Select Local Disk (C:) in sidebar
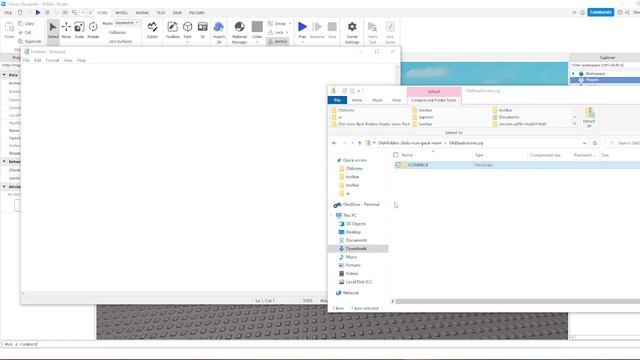Image resolution: width=640 pixels, height=360 pixels. [358, 282]
